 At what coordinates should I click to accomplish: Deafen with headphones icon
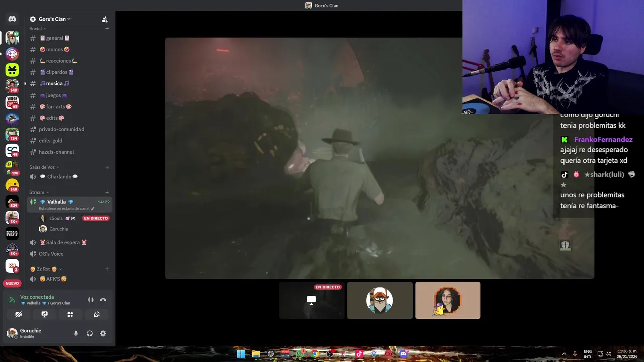[x=90, y=333]
